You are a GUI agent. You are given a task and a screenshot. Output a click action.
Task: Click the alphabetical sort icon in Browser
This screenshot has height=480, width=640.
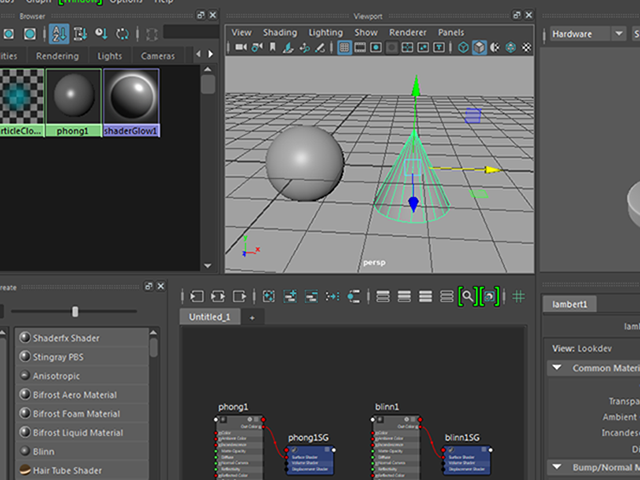59,34
